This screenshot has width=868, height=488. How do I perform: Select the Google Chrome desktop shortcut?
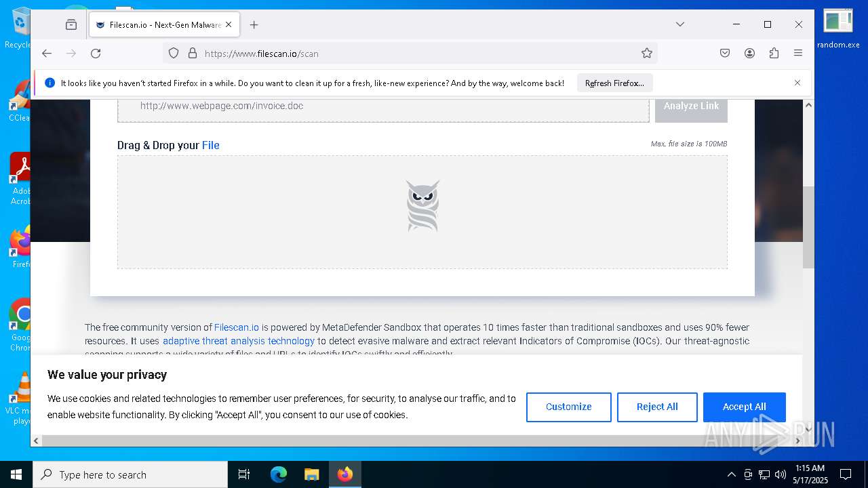(x=21, y=325)
